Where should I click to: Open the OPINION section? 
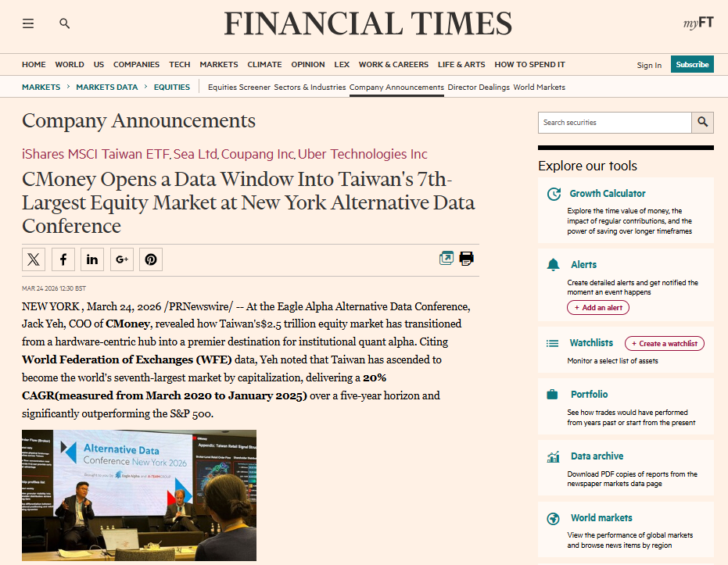click(308, 65)
